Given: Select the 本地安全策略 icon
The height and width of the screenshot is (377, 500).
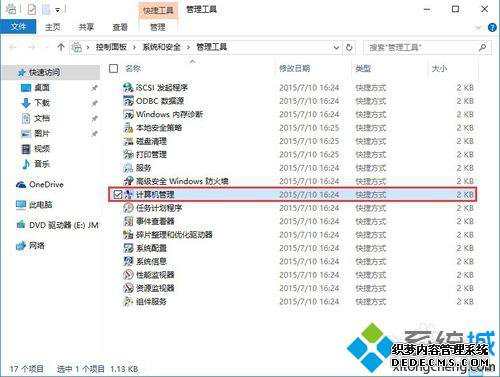Looking at the screenshot, I should [128, 128].
